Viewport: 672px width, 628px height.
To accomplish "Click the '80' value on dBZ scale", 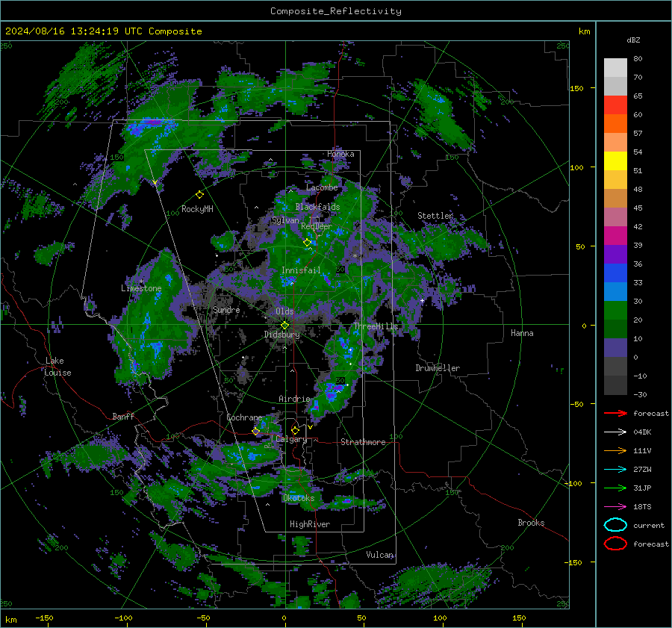I will click(638, 59).
